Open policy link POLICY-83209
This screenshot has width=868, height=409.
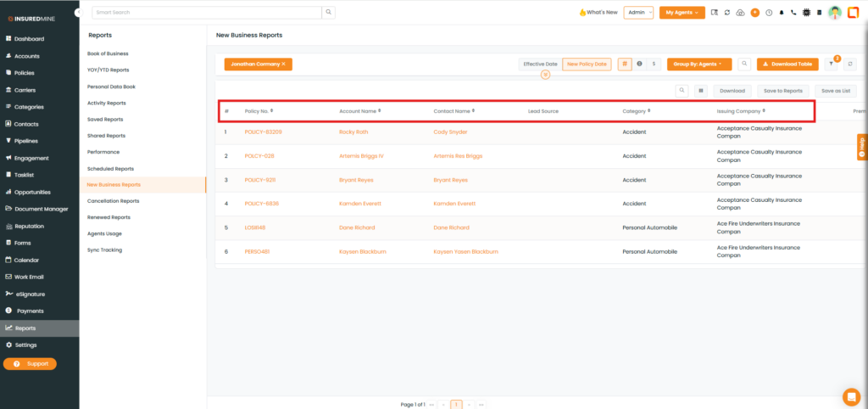tap(263, 132)
